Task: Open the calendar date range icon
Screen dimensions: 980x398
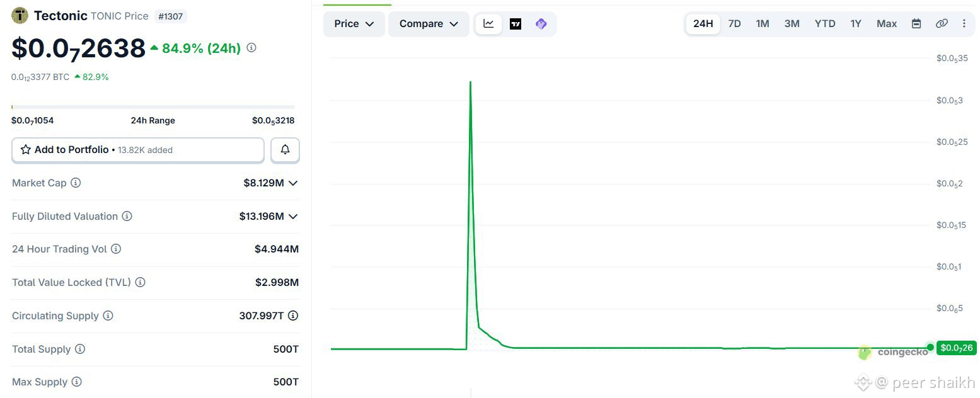Action: [x=916, y=24]
